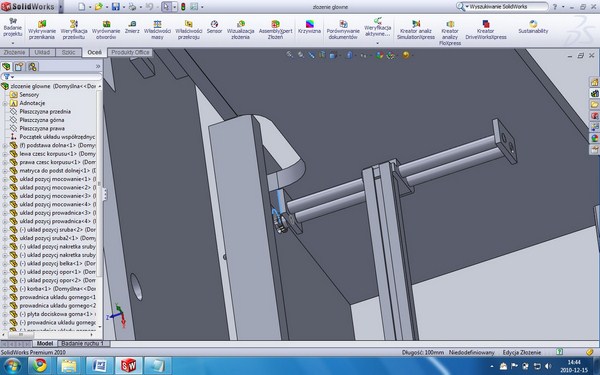Image resolution: width=600 pixels, height=375 pixels.
Task: Switch to the Złożenie ribbon tab
Action: pos(15,52)
